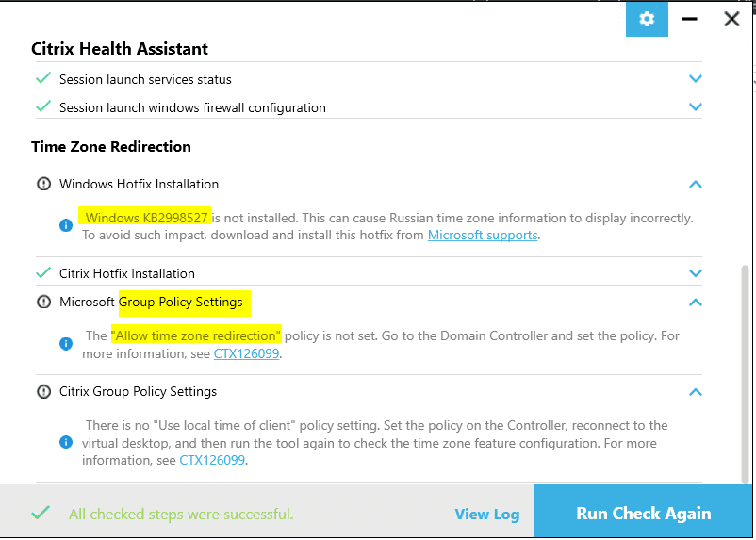Click the warning icon beside Microsoft Group Policy Settings
The image size is (756, 540).
43,302
